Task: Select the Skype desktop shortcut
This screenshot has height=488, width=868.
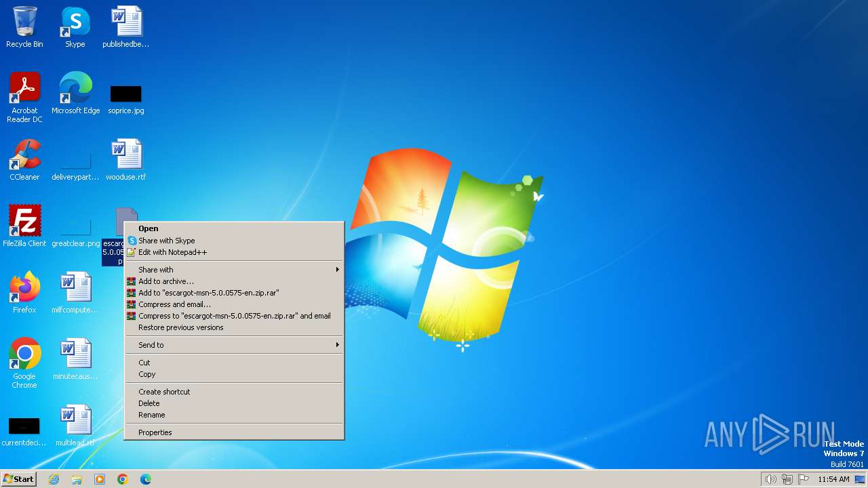Action: pos(75,27)
